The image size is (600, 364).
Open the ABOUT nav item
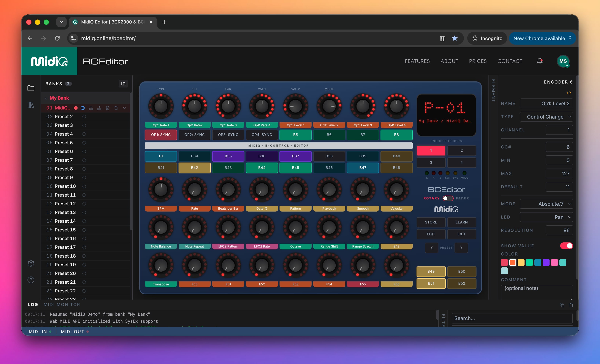(x=449, y=61)
